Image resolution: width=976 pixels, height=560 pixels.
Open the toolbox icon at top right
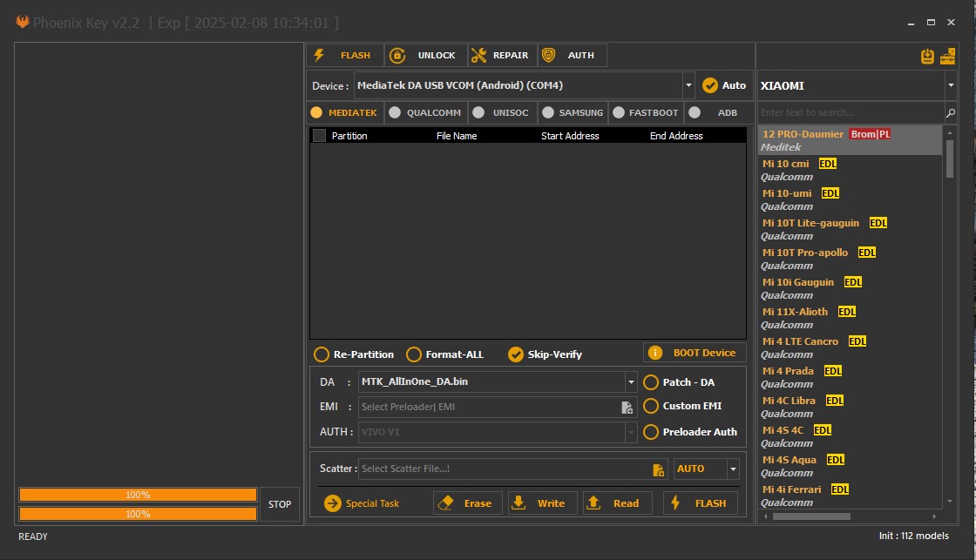(947, 57)
